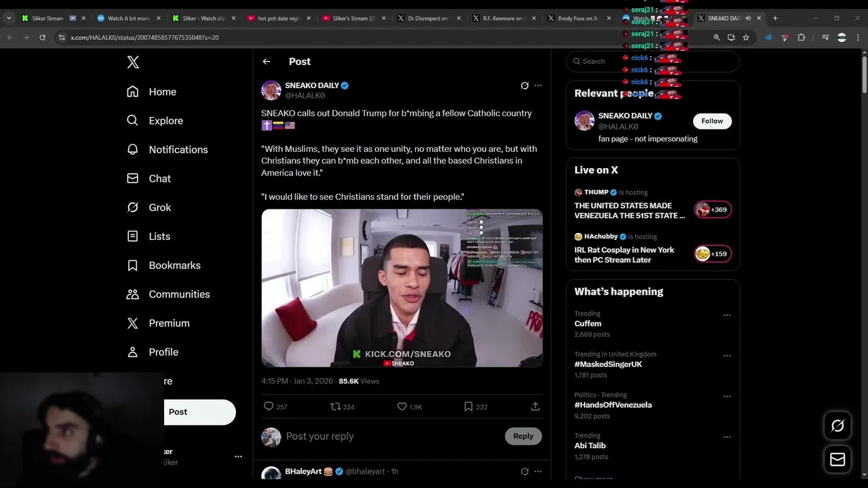The height and width of the screenshot is (488, 868).
Task: Click the share icon under the post
Action: pos(535,407)
